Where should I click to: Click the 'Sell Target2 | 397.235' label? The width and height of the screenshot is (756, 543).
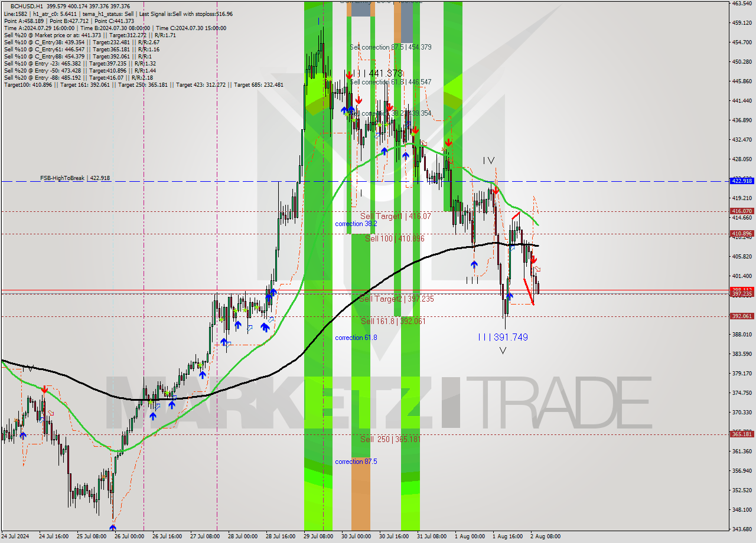coord(396,299)
